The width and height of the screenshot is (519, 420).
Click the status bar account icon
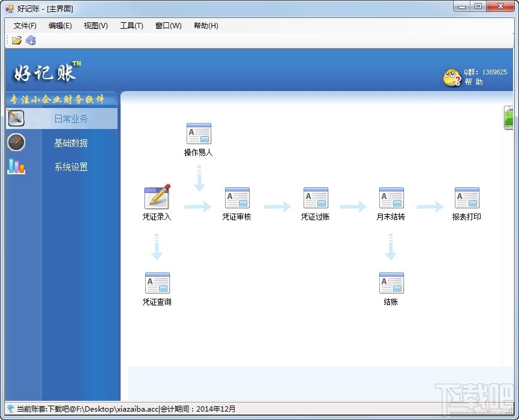[x=11, y=409]
